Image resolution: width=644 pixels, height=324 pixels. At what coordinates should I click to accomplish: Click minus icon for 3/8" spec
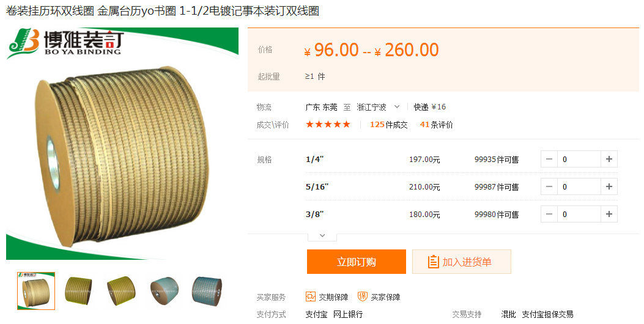pyautogui.click(x=549, y=214)
